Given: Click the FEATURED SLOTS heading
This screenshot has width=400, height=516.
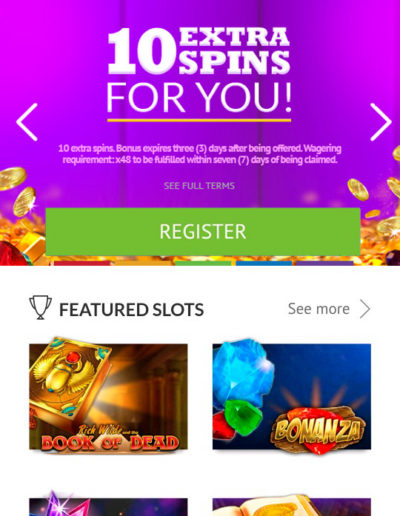Looking at the screenshot, I should coord(131,309).
